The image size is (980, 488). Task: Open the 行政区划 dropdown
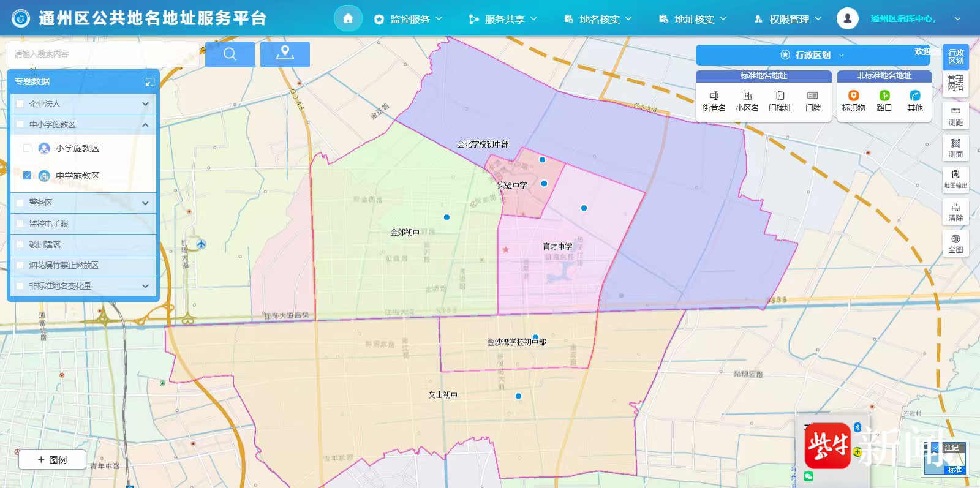tap(813, 55)
